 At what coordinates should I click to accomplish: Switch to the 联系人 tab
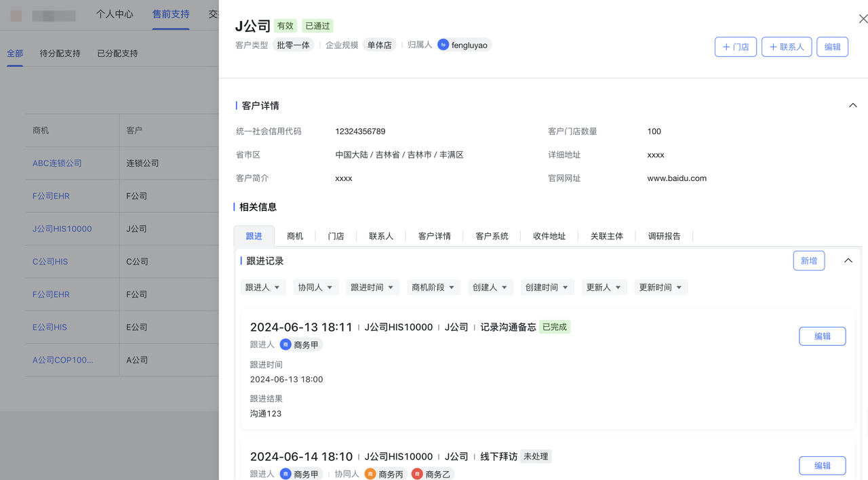tap(381, 236)
